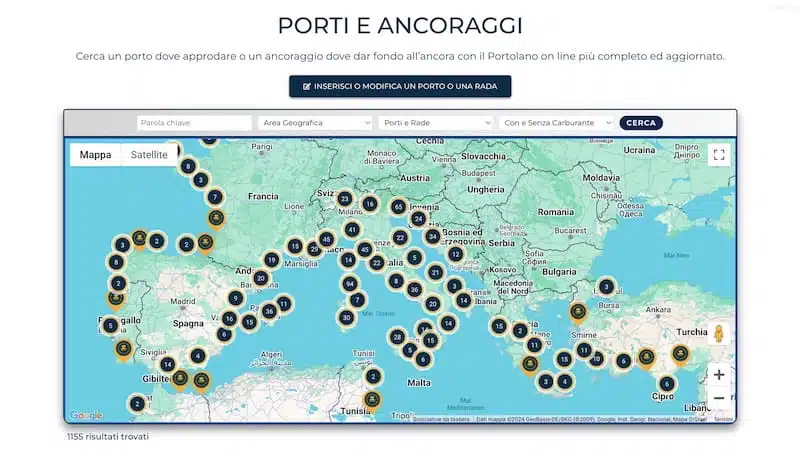Click the port pin marker near Tunisia
800x457 pixels.
pos(372,401)
